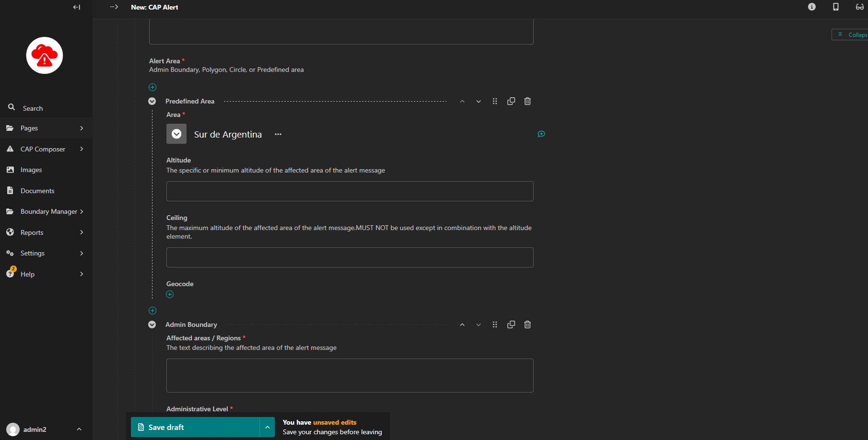Viewport: 868px width, 440px height.
Task: Move Admin Boundary block up
Action: 462,324
